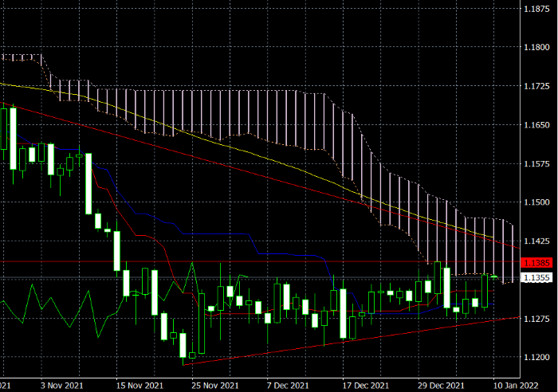
Task: Click the 1.1500 price axis label
Action: pyautogui.click(x=536, y=202)
